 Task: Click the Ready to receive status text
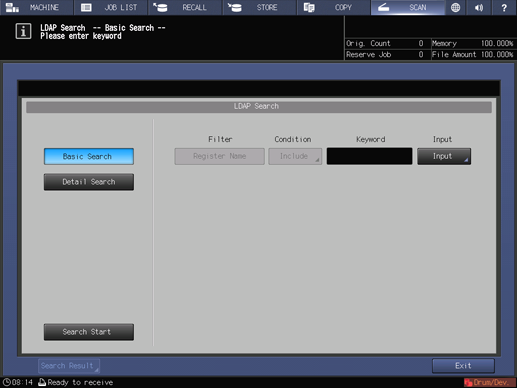(80, 382)
